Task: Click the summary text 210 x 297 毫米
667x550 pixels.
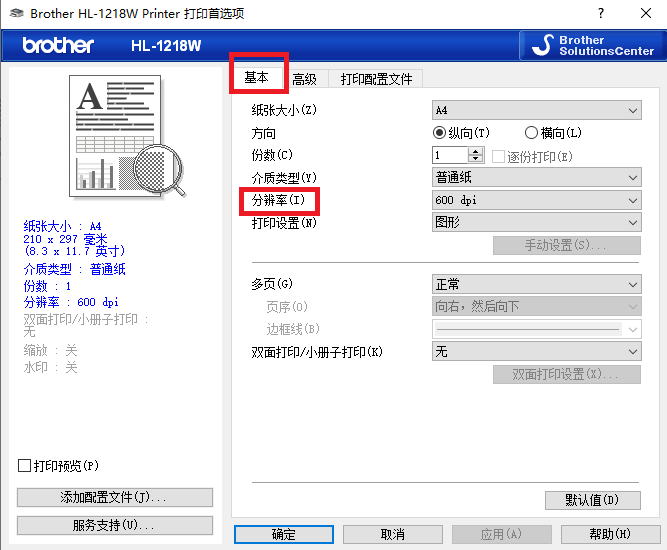Action: click(66, 239)
